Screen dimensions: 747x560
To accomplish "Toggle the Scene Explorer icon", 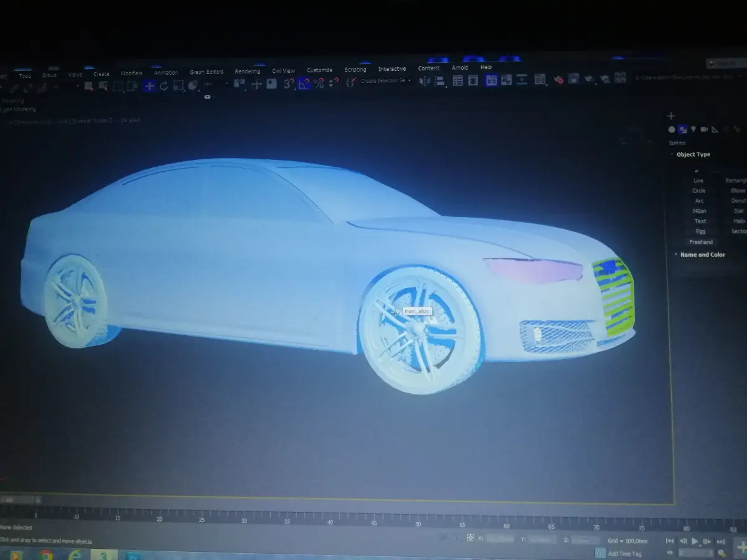I will 458,80.
